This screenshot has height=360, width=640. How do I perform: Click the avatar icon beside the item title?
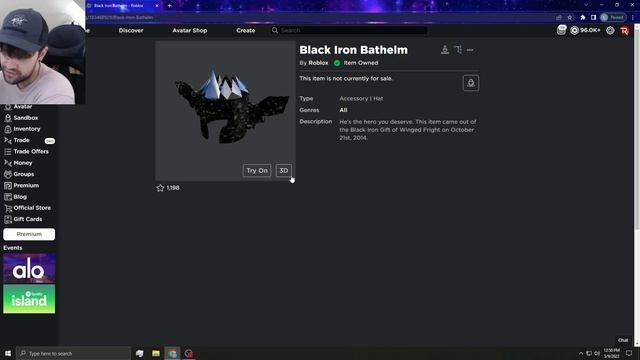pos(445,50)
